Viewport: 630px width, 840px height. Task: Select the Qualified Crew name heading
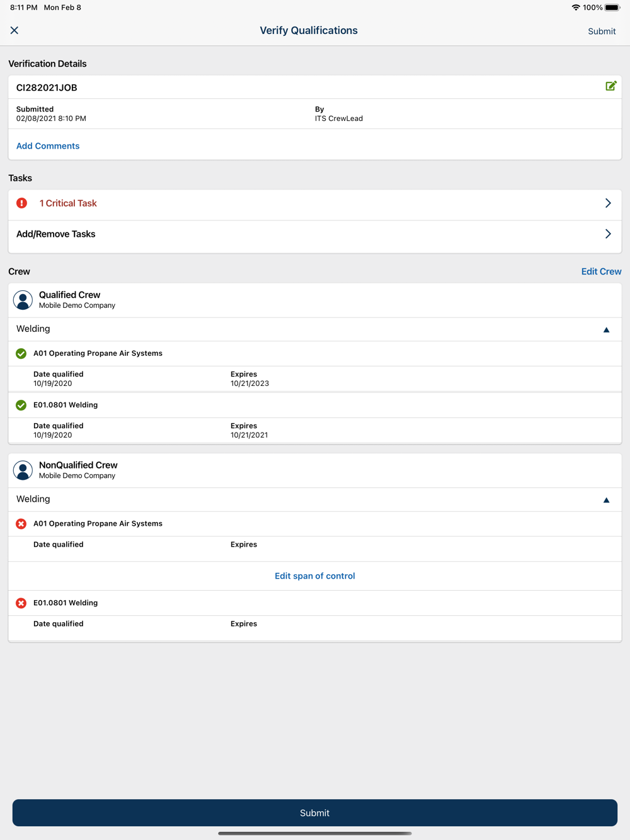click(69, 295)
